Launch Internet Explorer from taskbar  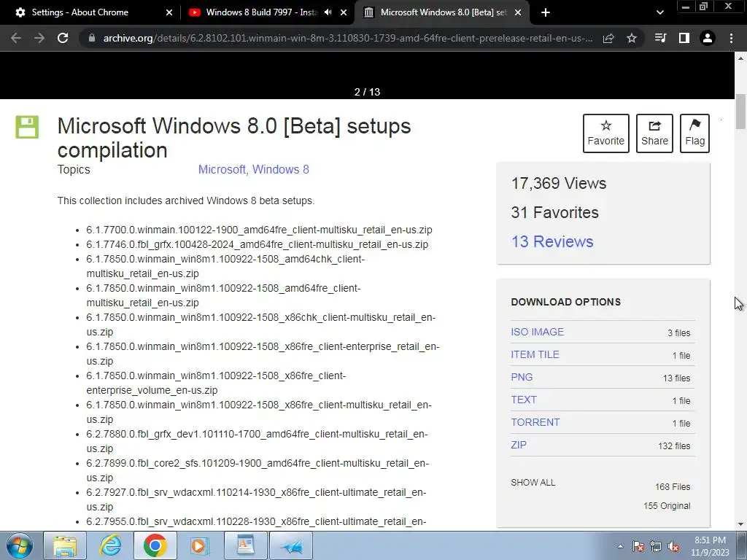(110, 545)
